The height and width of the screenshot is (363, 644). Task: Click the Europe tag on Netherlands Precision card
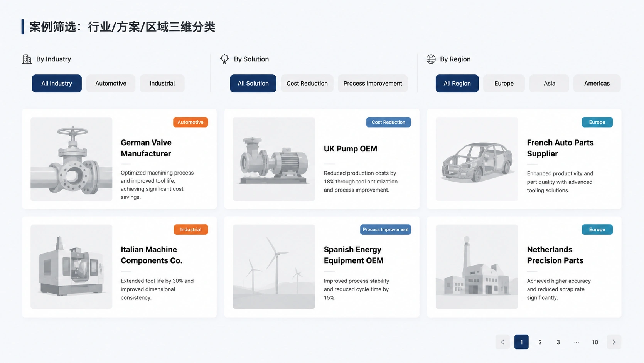597,229
